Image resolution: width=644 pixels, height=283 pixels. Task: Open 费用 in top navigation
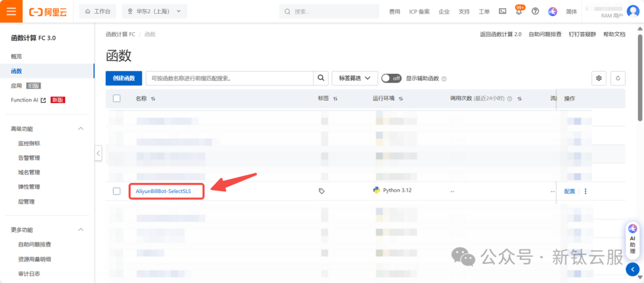(x=395, y=11)
